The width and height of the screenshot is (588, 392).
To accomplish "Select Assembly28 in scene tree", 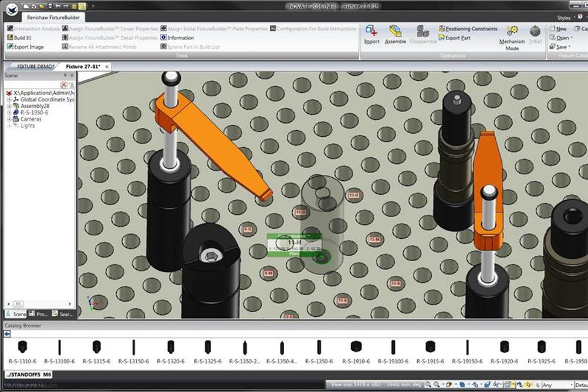I will (35, 106).
